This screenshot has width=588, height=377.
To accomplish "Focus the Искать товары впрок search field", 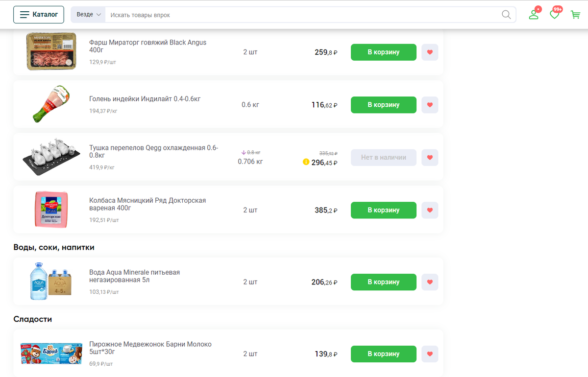I will click(302, 15).
